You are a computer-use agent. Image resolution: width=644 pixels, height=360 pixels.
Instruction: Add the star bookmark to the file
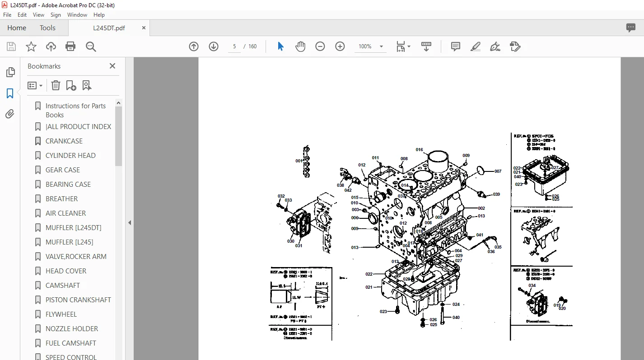[x=31, y=46]
